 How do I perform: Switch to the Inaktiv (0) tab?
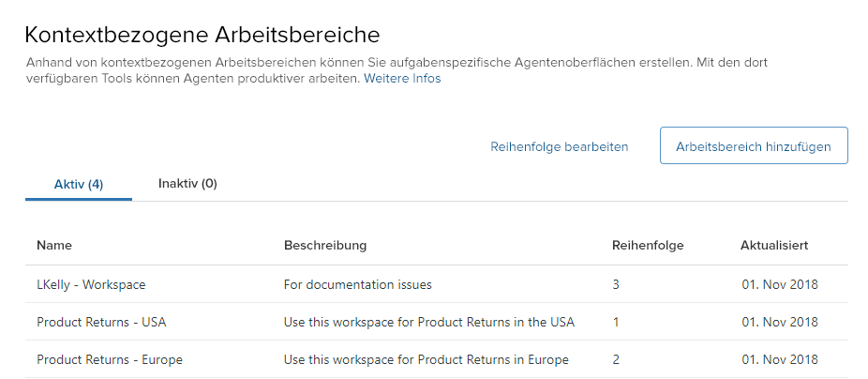pyautogui.click(x=187, y=183)
